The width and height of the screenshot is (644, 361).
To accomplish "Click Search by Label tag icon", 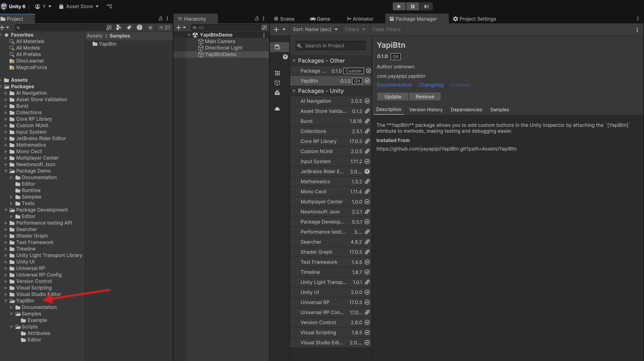I will pyautogui.click(x=129, y=28).
